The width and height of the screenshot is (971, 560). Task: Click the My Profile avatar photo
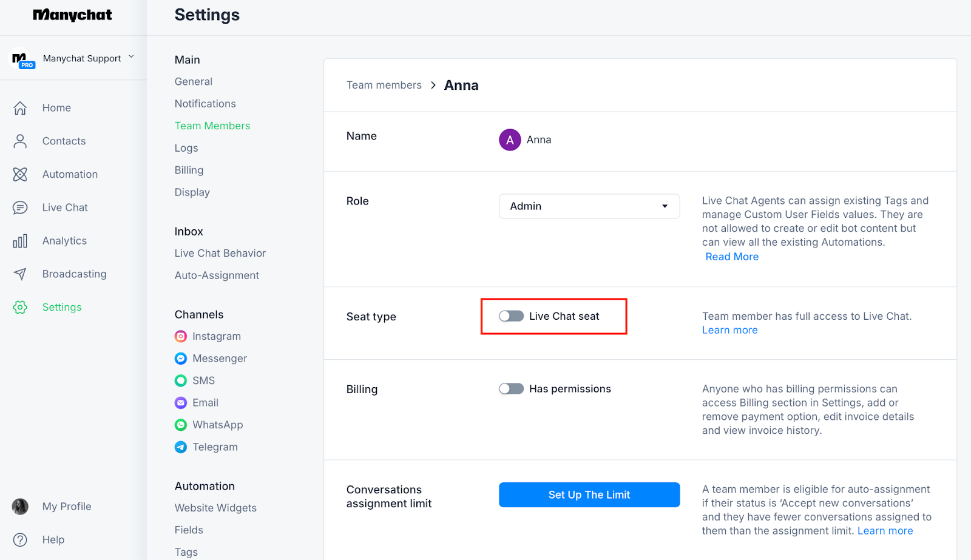pyautogui.click(x=20, y=507)
